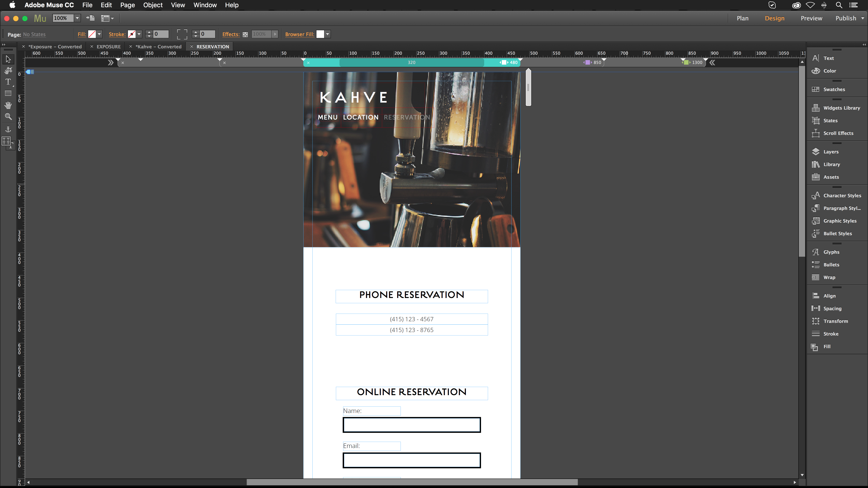The width and height of the screenshot is (868, 488).
Task: Open the Window menu
Action: pyautogui.click(x=205, y=5)
